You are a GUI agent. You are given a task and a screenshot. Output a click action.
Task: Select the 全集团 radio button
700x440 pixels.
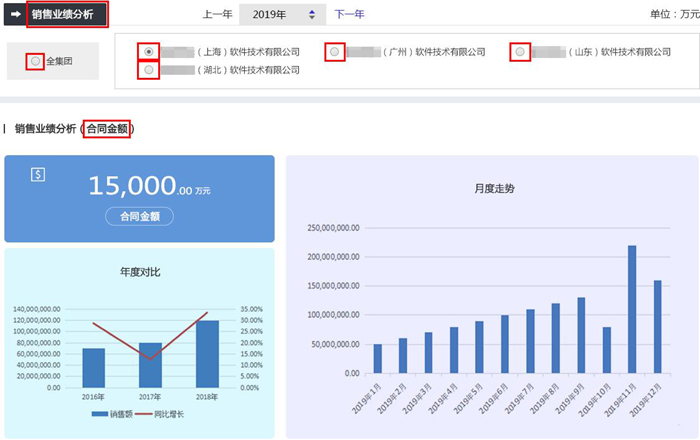point(36,61)
